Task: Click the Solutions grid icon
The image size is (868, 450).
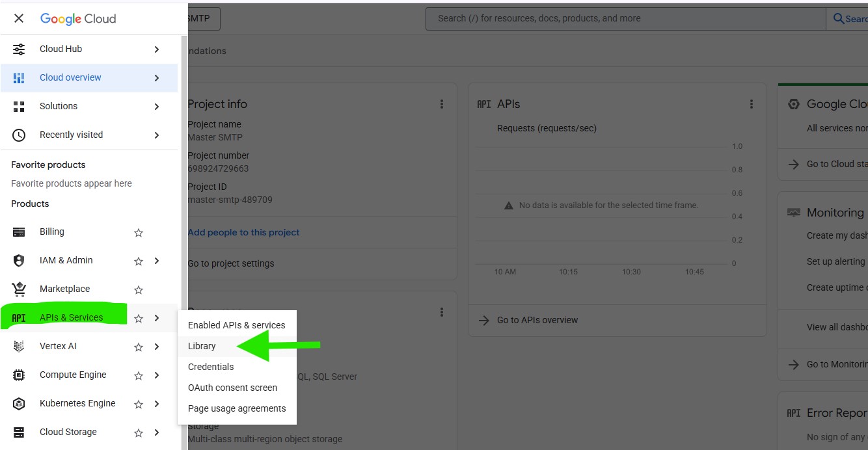Action: [19, 107]
